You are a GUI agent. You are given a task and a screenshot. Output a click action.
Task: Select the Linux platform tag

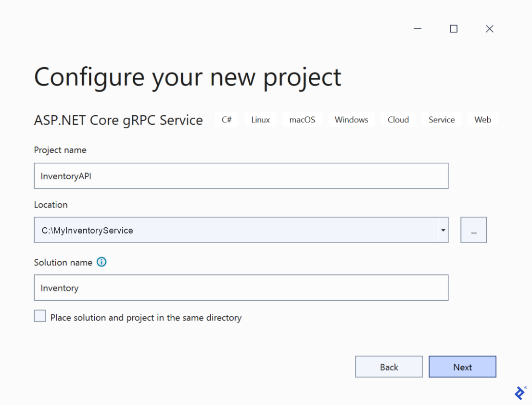pyautogui.click(x=260, y=119)
